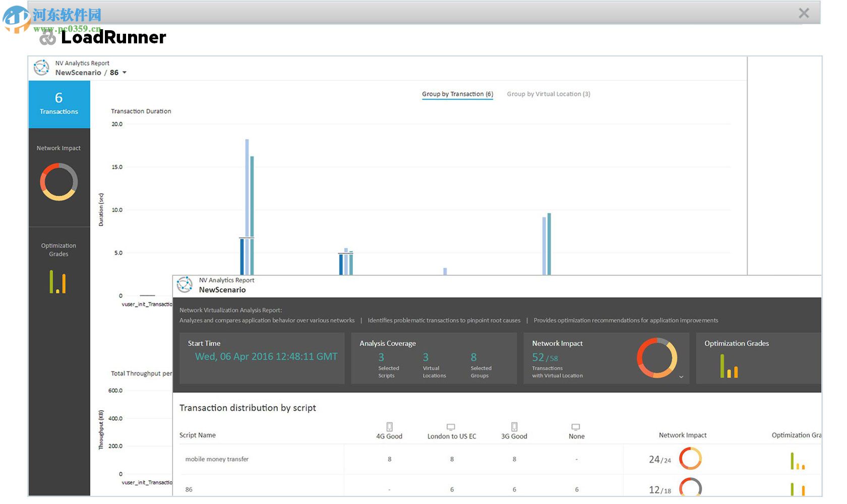The height and width of the screenshot is (504, 847).
Task: Click the 3 Virtual Locations value
Action: click(426, 357)
